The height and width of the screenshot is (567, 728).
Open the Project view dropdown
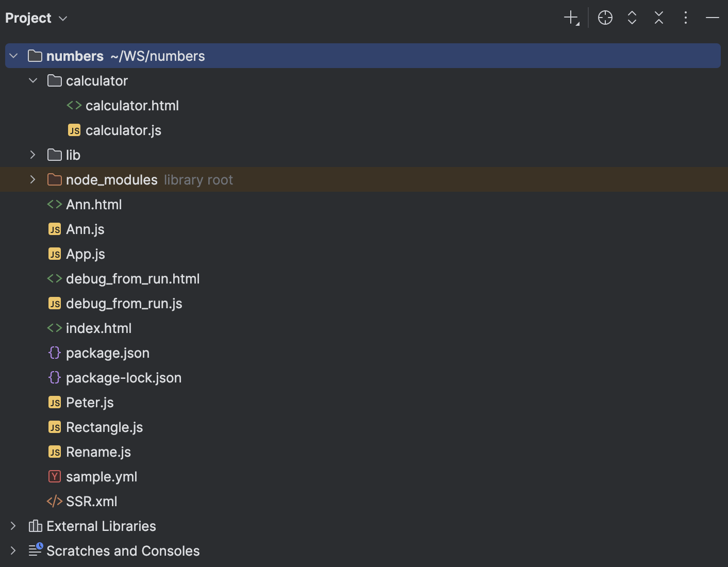pyautogui.click(x=36, y=18)
